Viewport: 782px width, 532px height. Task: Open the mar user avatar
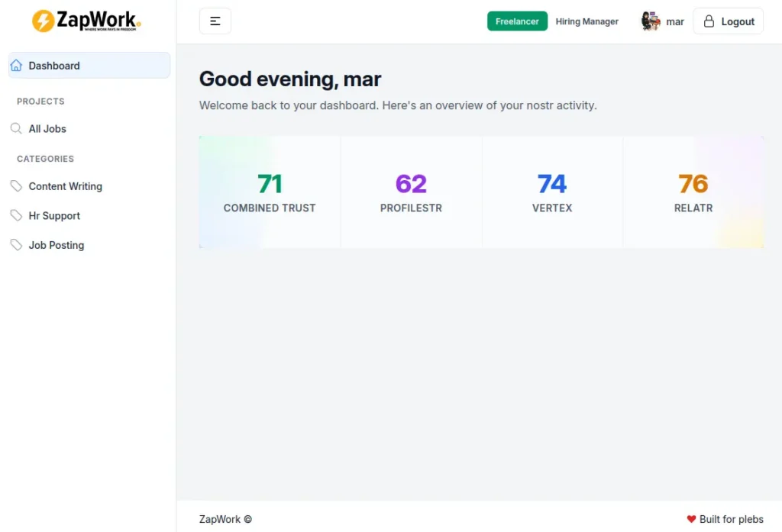point(651,21)
